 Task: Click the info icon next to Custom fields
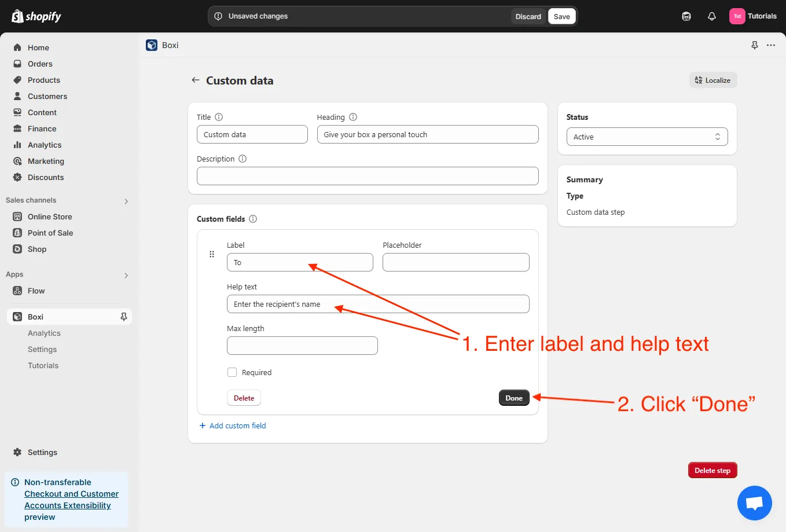pos(253,219)
